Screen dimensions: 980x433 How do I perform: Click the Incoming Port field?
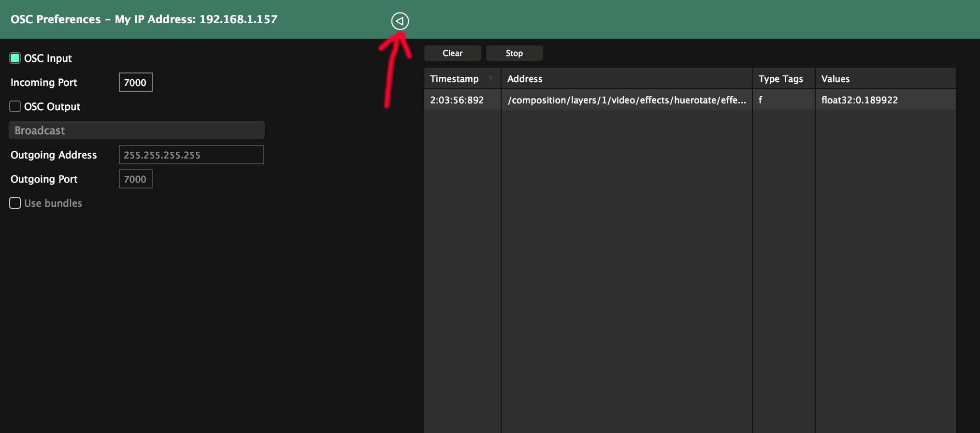[135, 83]
